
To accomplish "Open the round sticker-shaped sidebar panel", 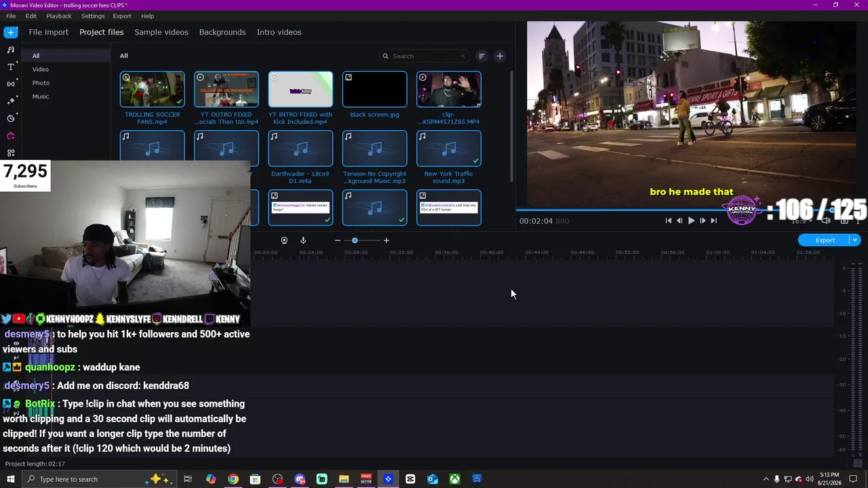I will point(10,119).
